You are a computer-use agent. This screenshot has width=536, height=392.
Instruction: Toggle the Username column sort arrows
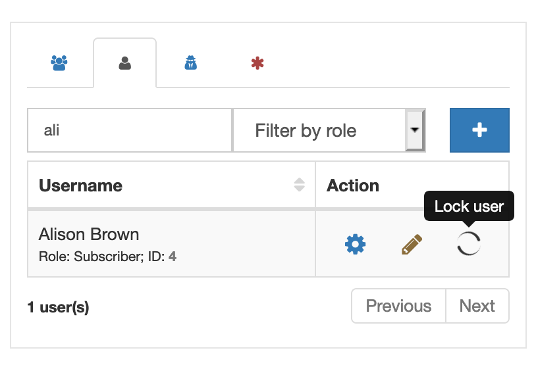tap(300, 185)
